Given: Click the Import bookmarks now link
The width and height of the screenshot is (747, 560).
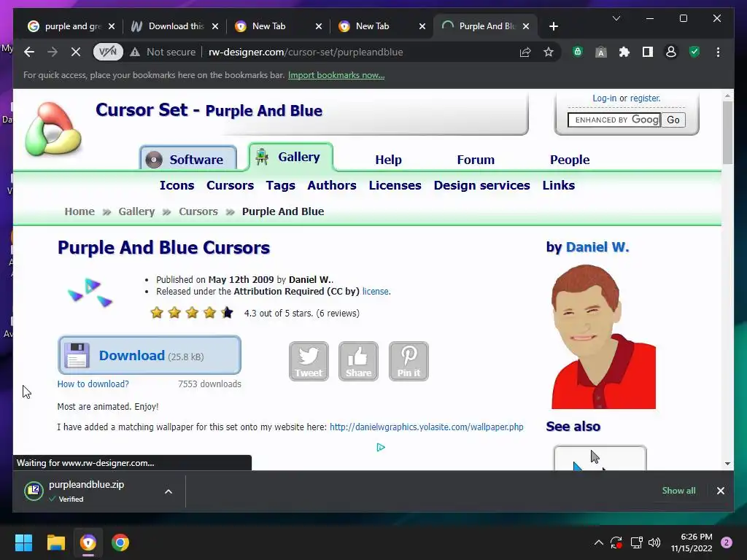Looking at the screenshot, I should (x=336, y=75).
